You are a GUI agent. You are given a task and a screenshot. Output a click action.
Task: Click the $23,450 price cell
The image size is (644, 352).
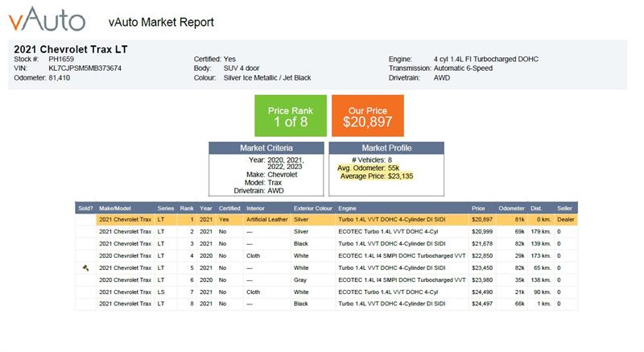pyautogui.click(x=482, y=267)
